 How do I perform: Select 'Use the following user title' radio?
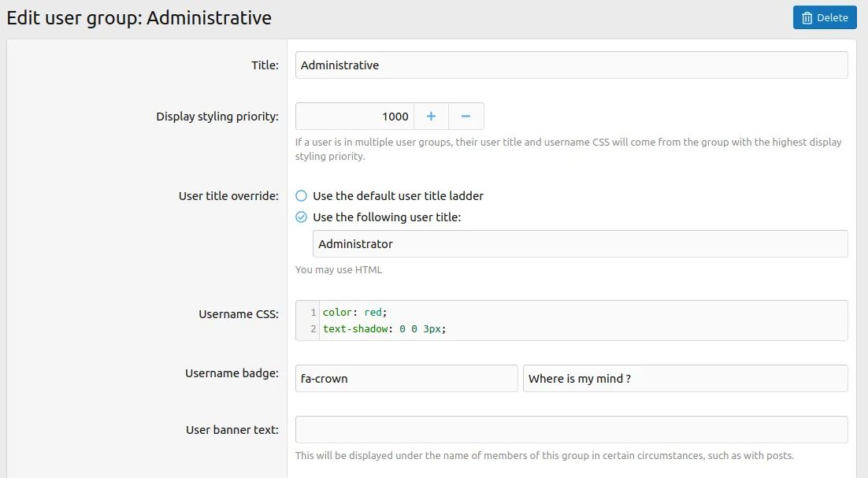click(x=301, y=217)
